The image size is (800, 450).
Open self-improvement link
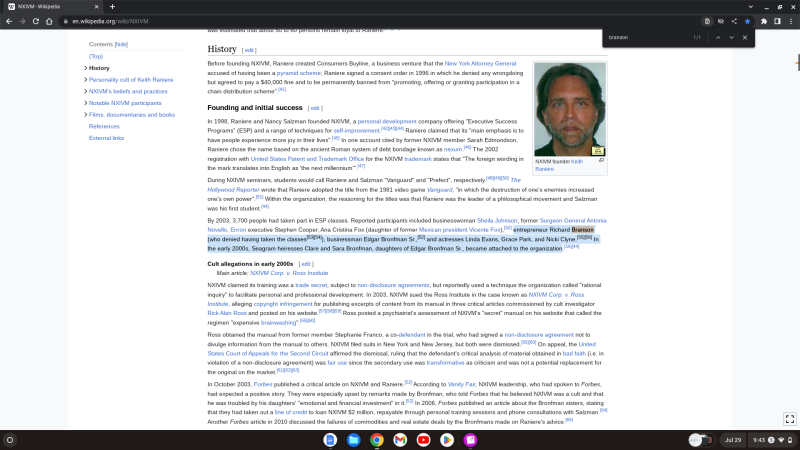coord(357,131)
